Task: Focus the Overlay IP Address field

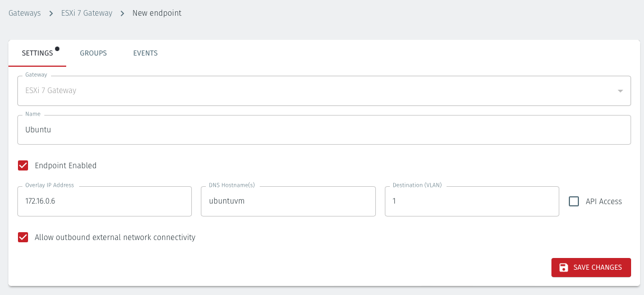Action: (105, 201)
